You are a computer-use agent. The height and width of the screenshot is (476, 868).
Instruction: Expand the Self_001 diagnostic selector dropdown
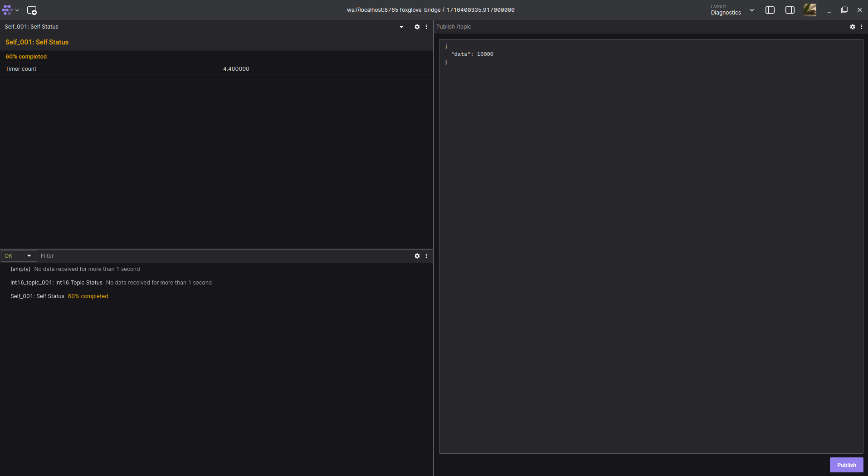pyautogui.click(x=401, y=27)
